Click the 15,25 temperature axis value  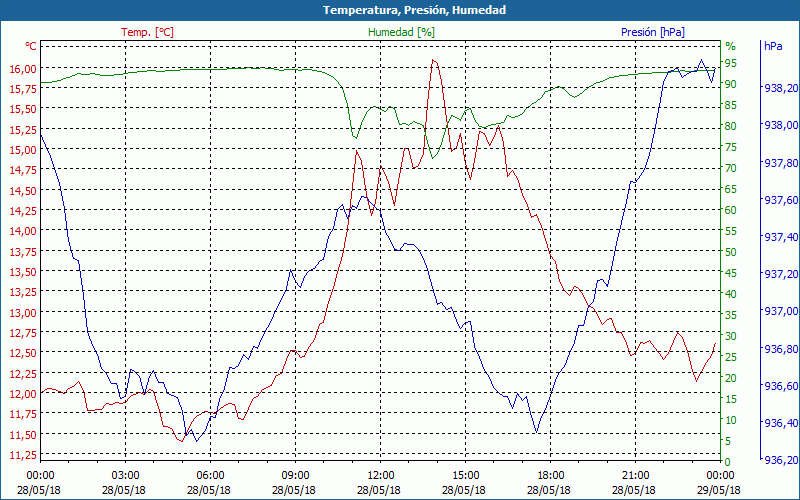tap(22, 130)
